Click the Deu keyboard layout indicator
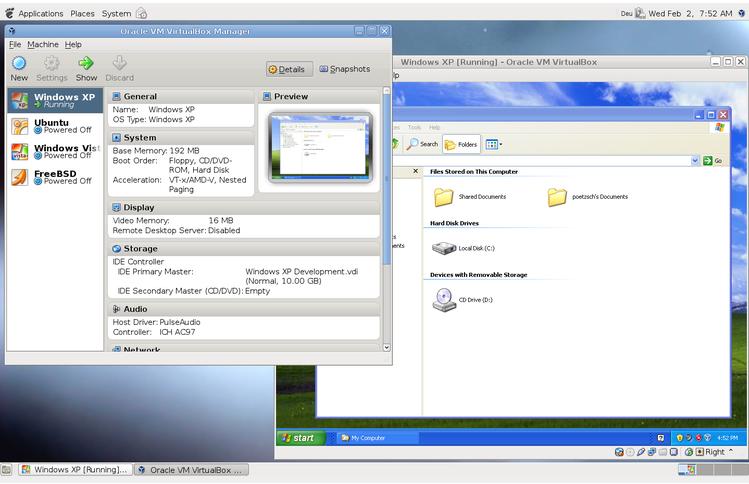The image size is (749, 484). pyautogui.click(x=627, y=14)
